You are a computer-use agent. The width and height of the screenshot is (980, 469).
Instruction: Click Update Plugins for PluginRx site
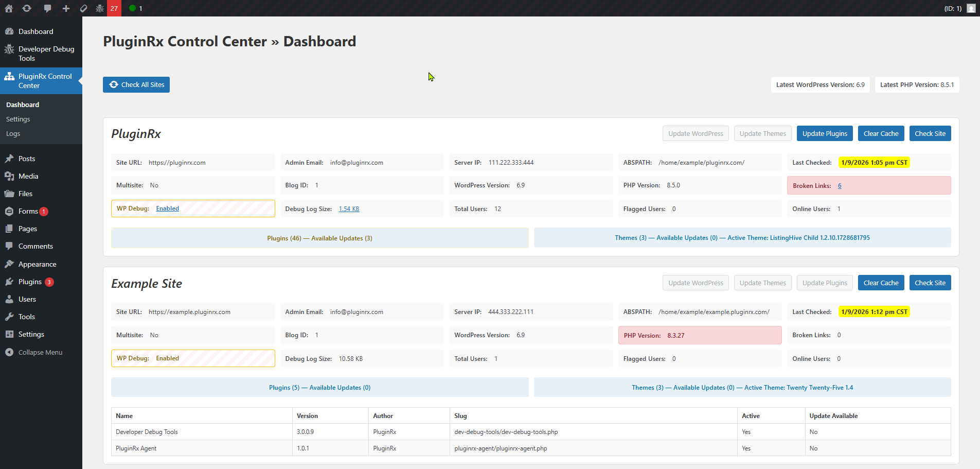click(x=825, y=134)
